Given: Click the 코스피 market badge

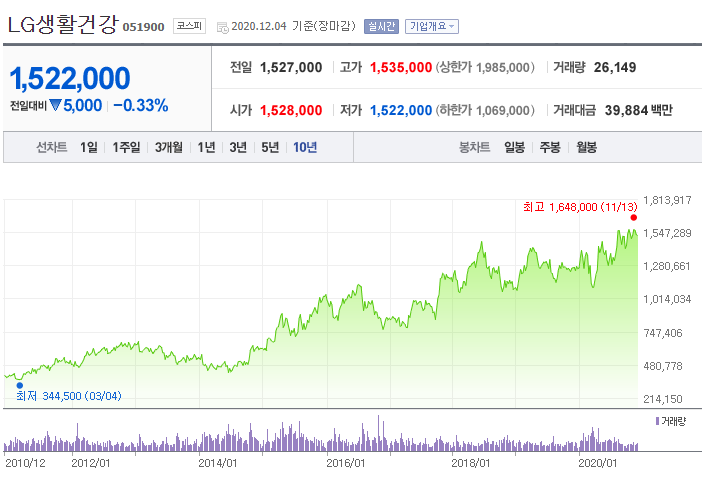Looking at the screenshot, I should tap(189, 26).
